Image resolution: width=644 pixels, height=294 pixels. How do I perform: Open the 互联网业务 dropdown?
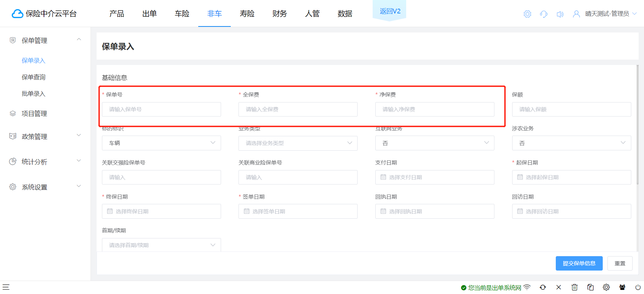(x=435, y=143)
